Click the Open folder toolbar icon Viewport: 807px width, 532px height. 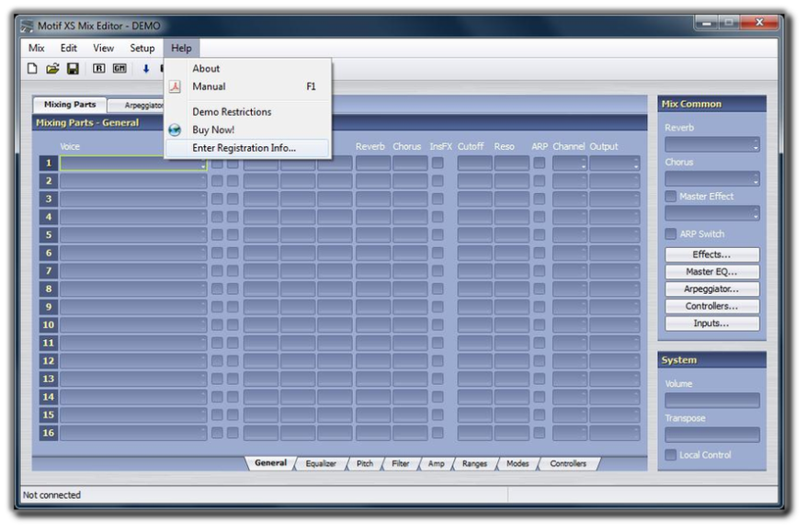pos(52,68)
